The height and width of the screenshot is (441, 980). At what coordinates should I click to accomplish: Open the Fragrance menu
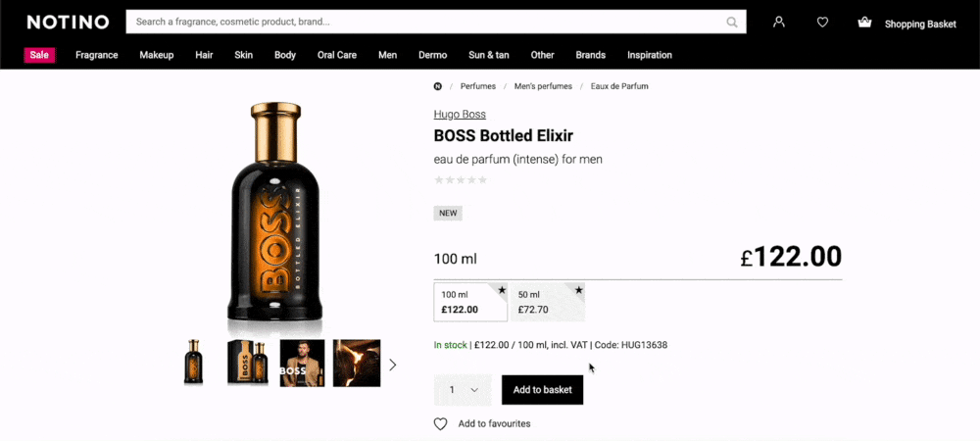[97, 55]
